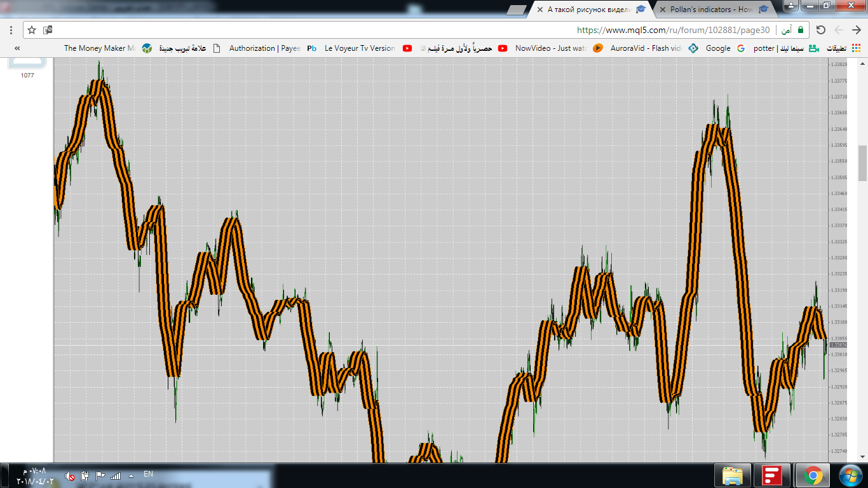Click the page vertical scrollbar thumb
Viewport: 868px width, 488px height.
tap(862, 163)
